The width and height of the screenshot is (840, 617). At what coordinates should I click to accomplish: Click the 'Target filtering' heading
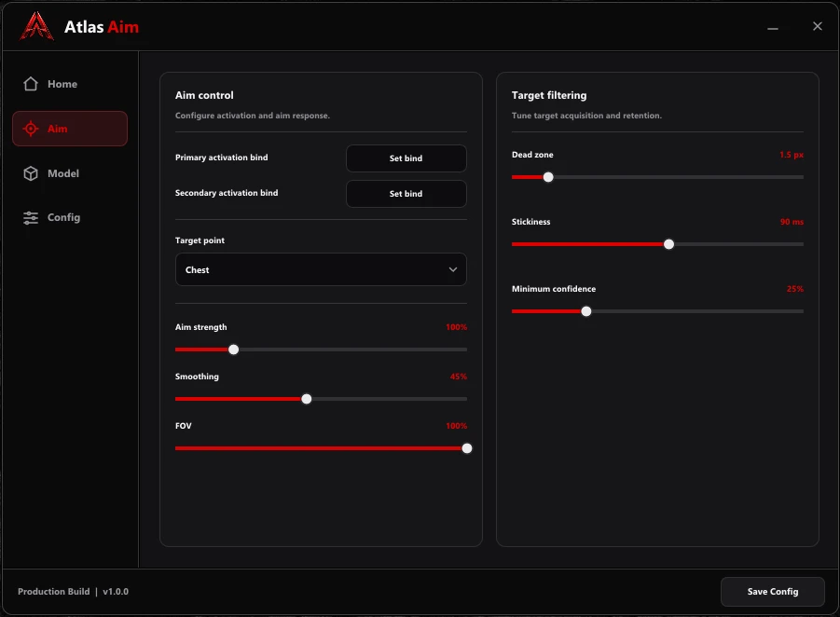549,95
